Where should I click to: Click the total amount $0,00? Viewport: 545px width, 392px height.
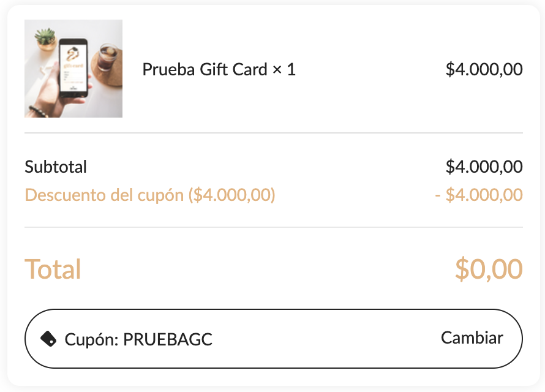click(x=489, y=269)
